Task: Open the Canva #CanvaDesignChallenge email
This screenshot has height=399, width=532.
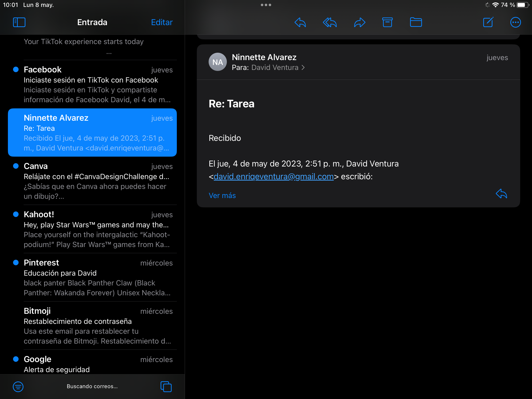Action: coord(92,181)
